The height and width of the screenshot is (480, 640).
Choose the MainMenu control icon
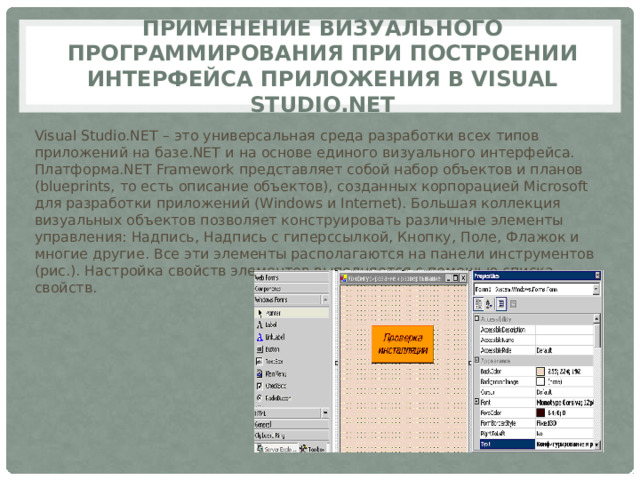pyautogui.click(x=260, y=373)
